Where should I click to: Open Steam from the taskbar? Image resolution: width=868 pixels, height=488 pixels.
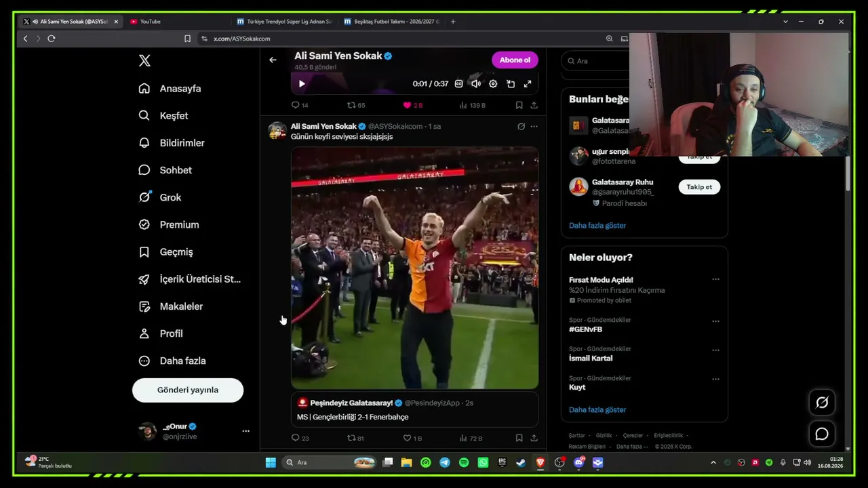(x=521, y=462)
